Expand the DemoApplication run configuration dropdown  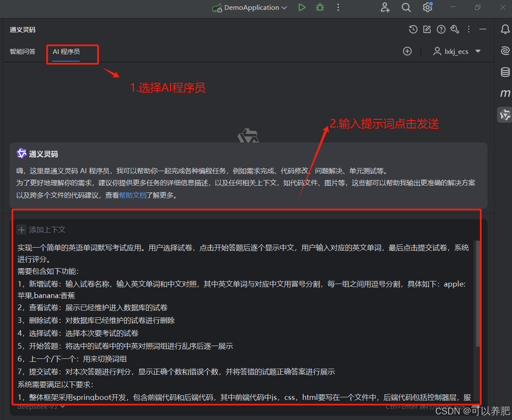284,8
